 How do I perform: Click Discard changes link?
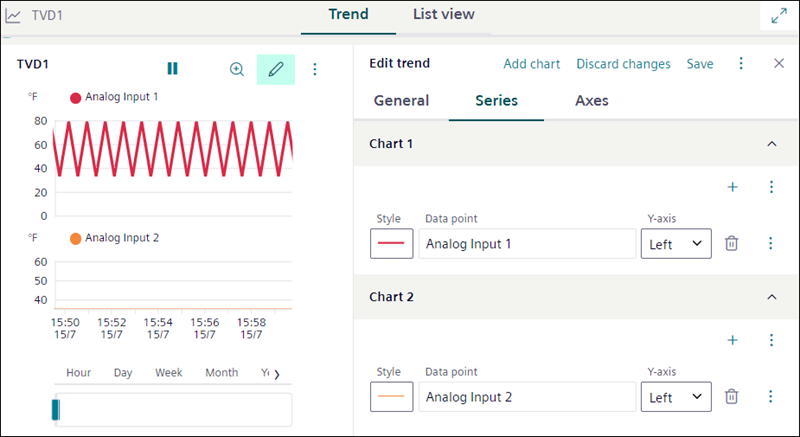pyautogui.click(x=623, y=63)
